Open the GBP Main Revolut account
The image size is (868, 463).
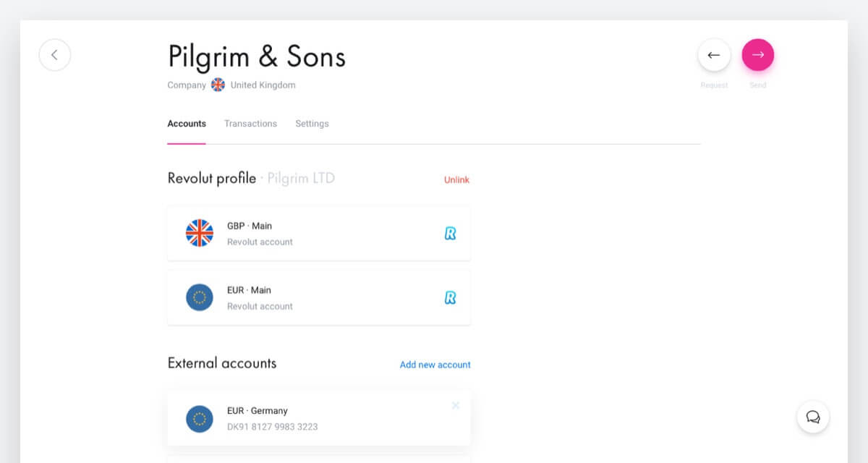(x=318, y=234)
